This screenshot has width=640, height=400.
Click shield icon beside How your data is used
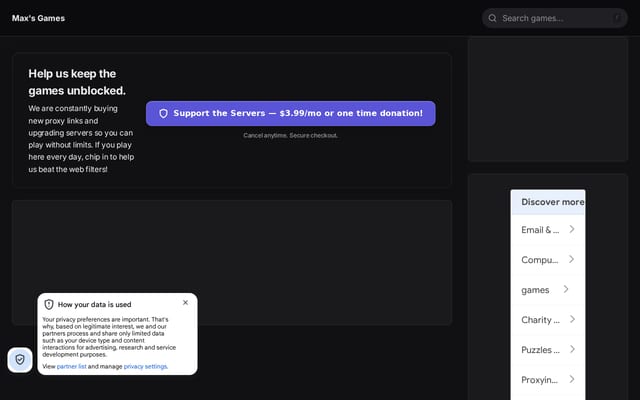coord(49,304)
